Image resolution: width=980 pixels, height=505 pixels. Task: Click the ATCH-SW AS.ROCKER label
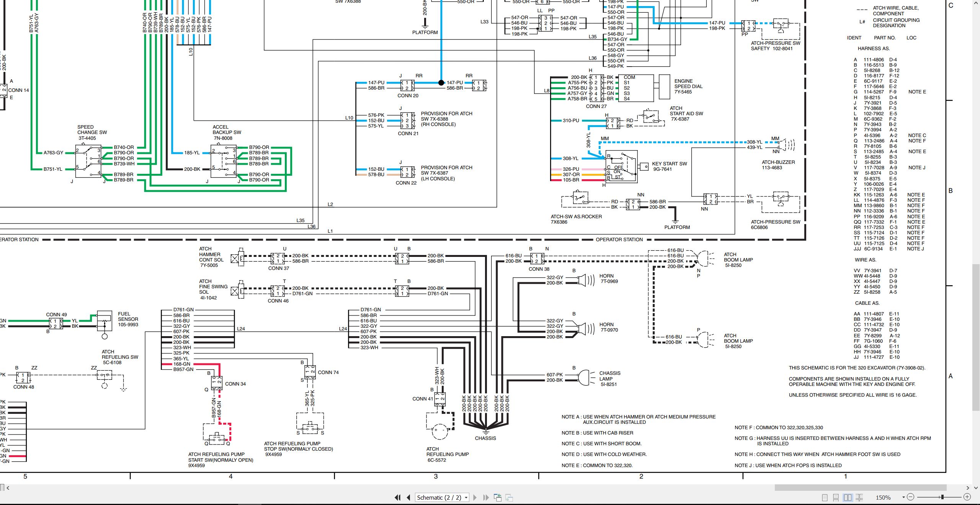pos(576,219)
